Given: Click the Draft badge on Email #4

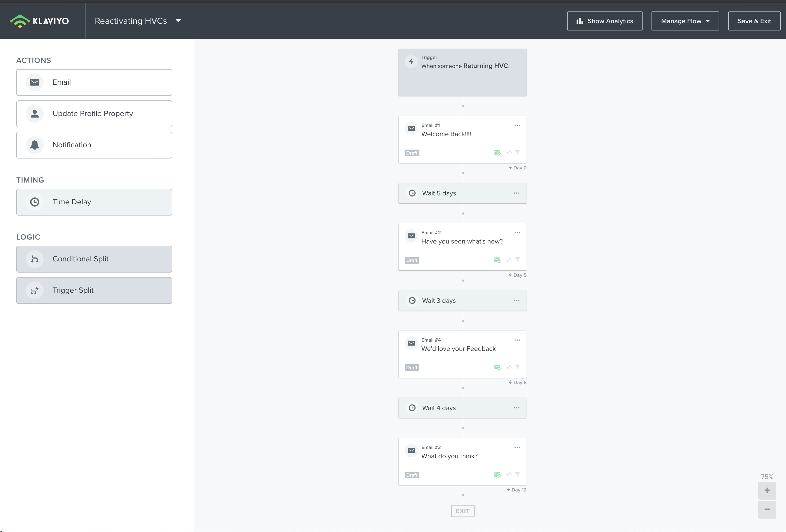Looking at the screenshot, I should [x=412, y=368].
